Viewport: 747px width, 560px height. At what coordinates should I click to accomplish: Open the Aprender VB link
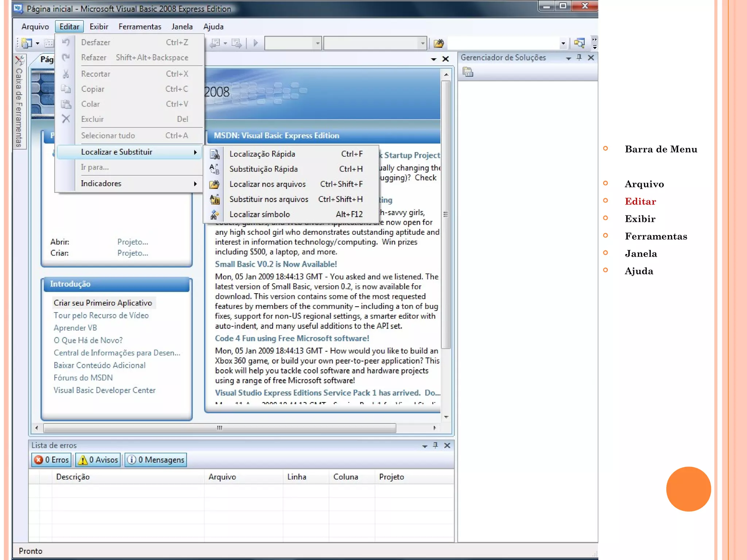coord(75,328)
